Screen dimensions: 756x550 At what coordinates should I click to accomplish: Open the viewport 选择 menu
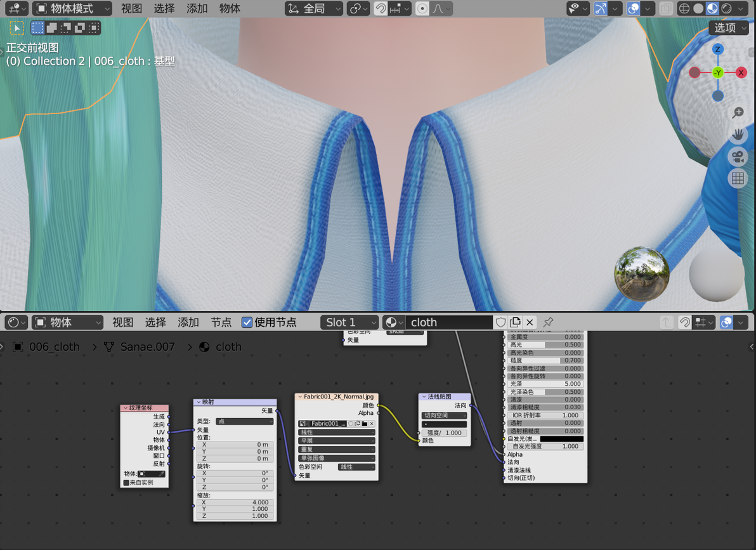pos(164,8)
